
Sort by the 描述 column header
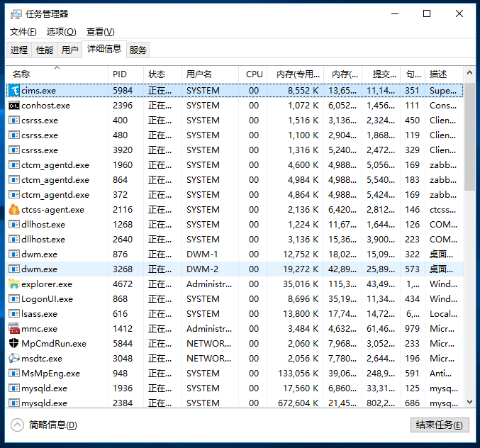click(x=444, y=74)
